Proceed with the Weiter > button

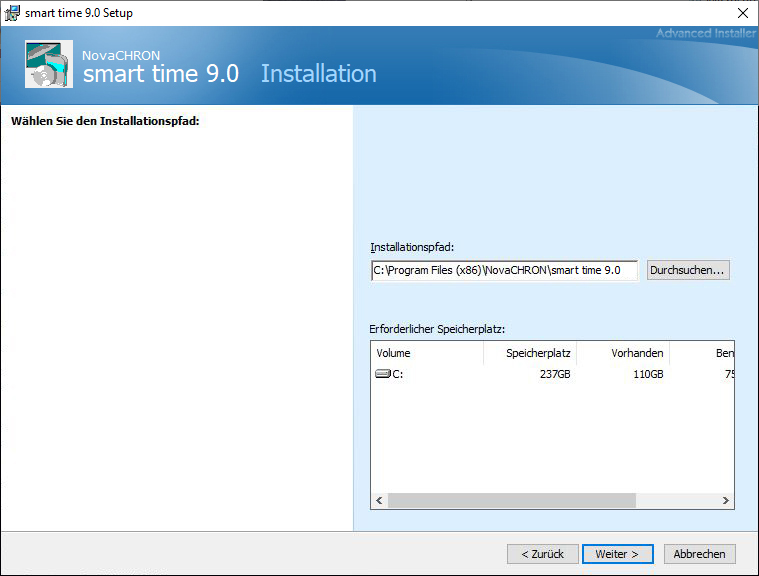click(x=617, y=553)
